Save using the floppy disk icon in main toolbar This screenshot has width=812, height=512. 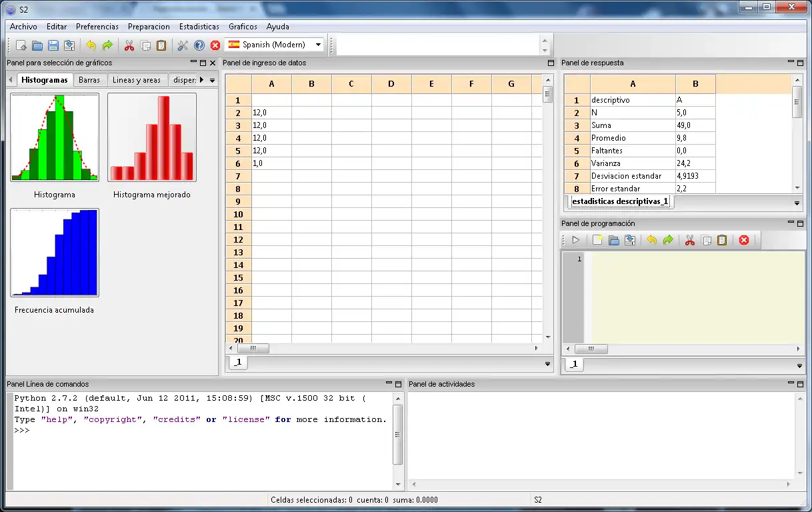click(53, 45)
